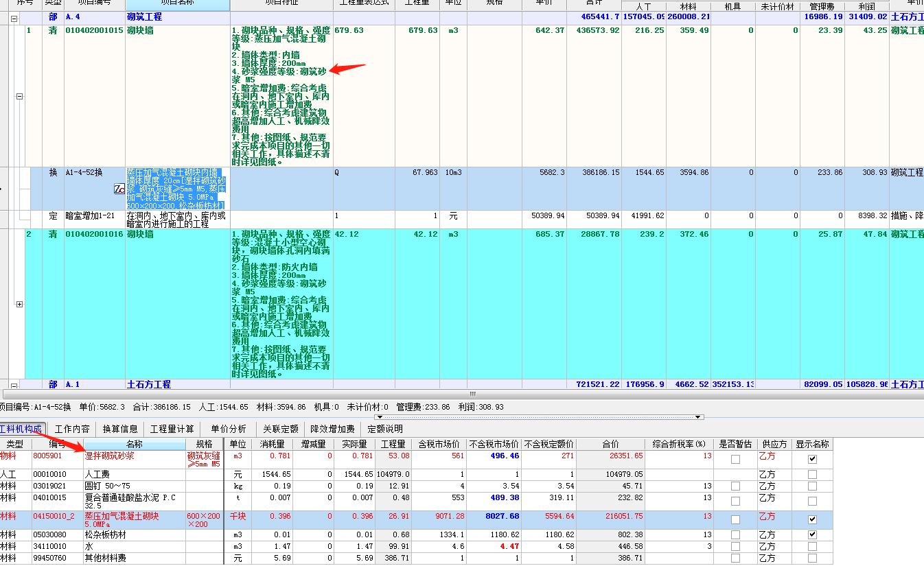
Task: Collapse the 土石方工程 A.1 section
Action: tap(14, 384)
